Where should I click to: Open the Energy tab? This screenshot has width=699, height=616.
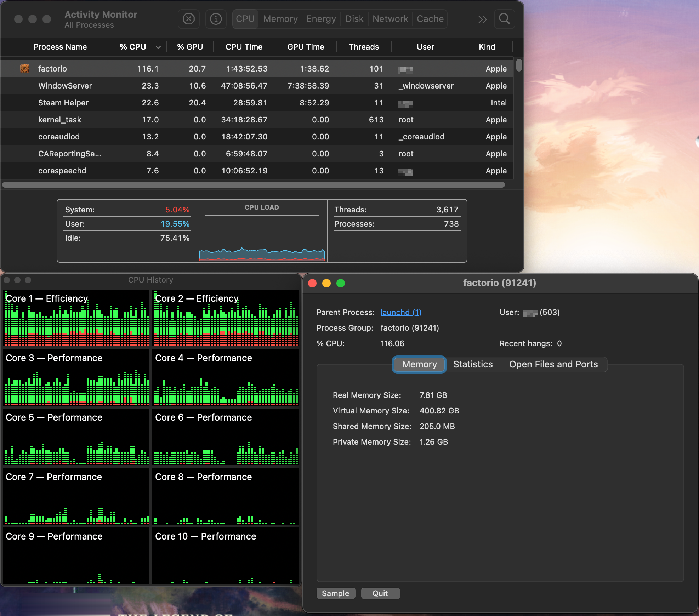point(321,19)
